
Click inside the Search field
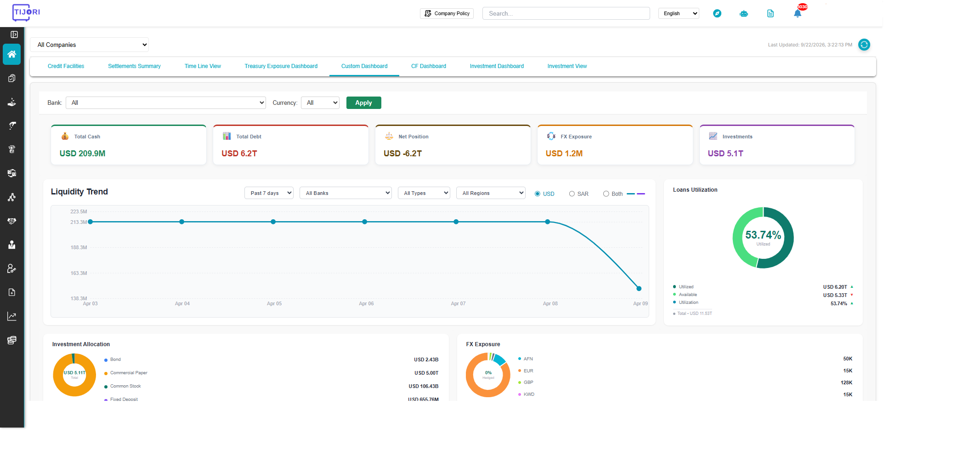[x=566, y=13]
